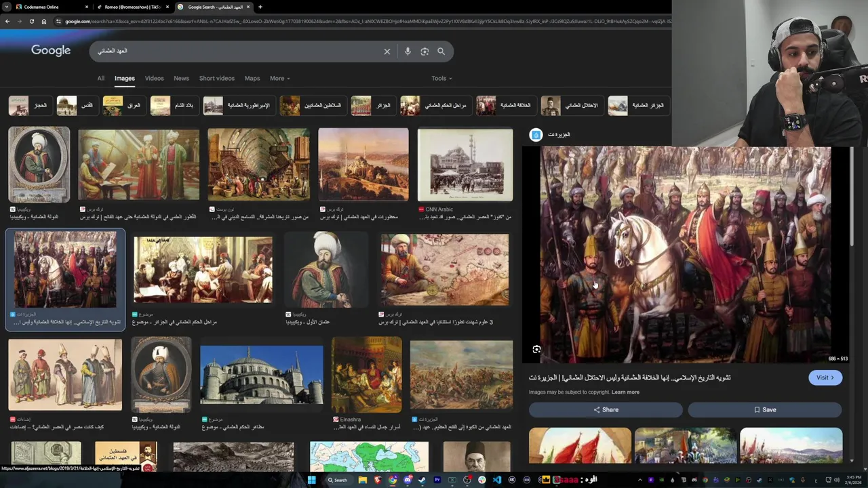The height and width of the screenshot is (488, 868).
Task: Select the الإمبراطورية العثمانية filter chip
Action: [238, 106]
